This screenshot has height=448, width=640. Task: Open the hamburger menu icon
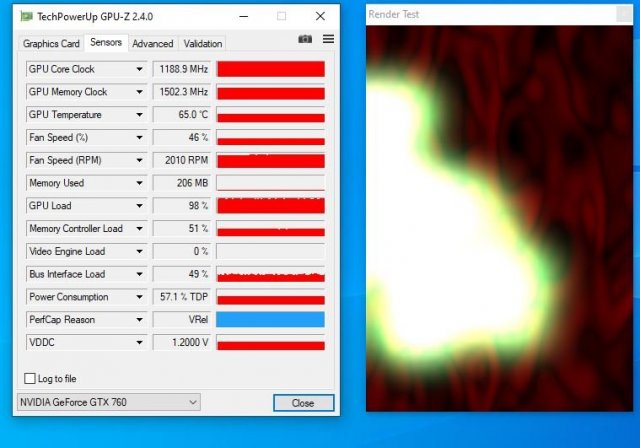click(328, 39)
